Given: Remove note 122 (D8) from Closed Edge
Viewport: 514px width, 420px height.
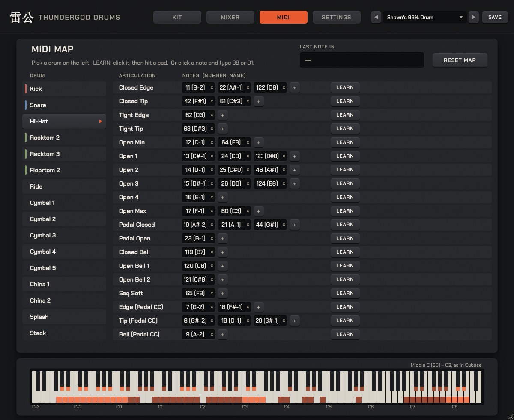Looking at the screenshot, I should pyautogui.click(x=284, y=87).
